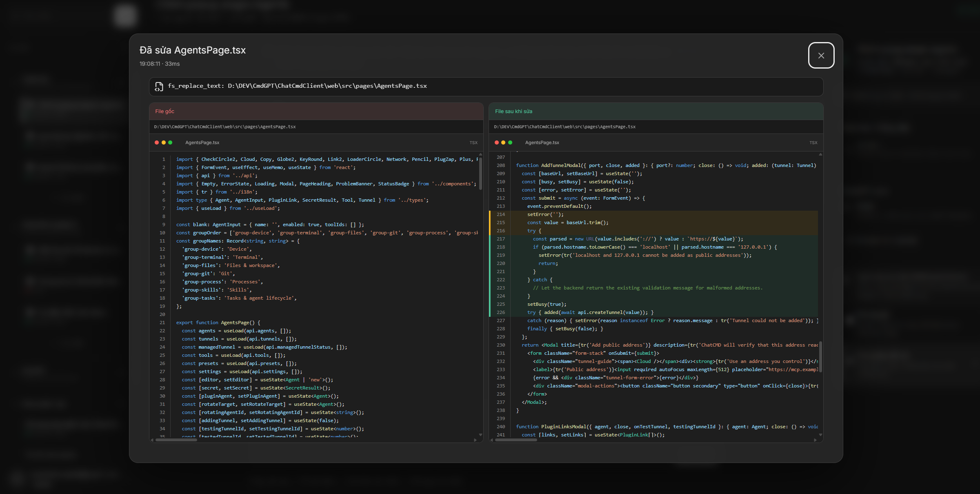Click line 2 importing FormEvent from 'react'
Viewport: 980px width, 494px height.
coord(266,167)
